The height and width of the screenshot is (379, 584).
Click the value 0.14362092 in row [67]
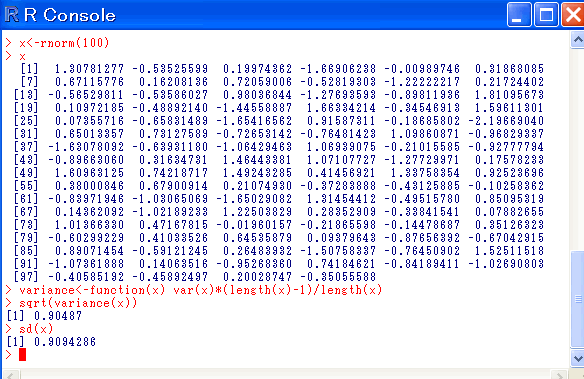tap(89, 212)
